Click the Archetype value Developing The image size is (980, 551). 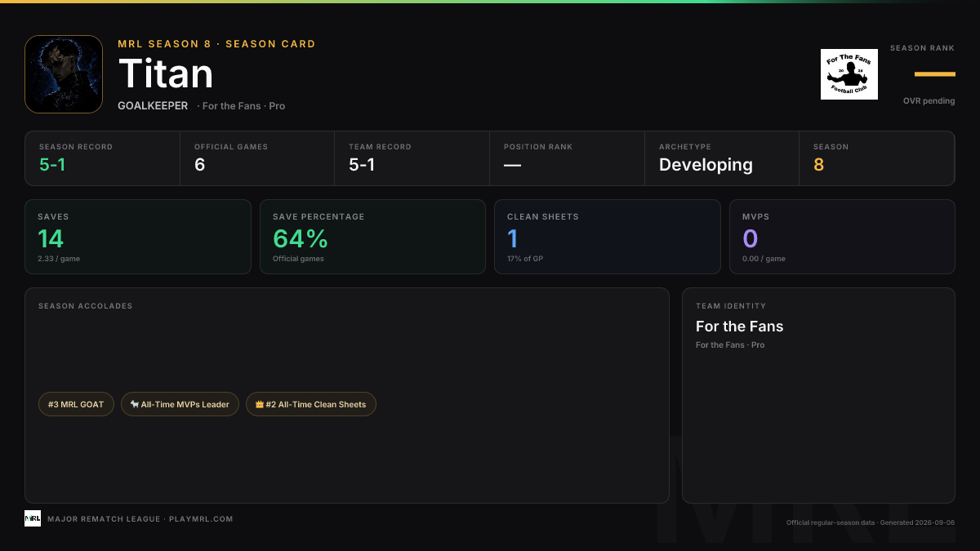[706, 165]
